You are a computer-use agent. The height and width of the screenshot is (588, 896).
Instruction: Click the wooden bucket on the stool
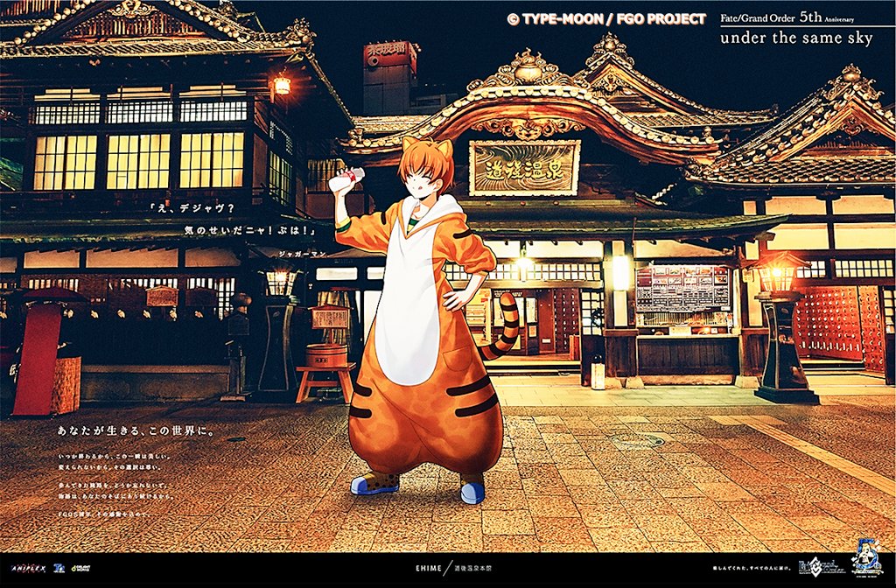(325, 356)
